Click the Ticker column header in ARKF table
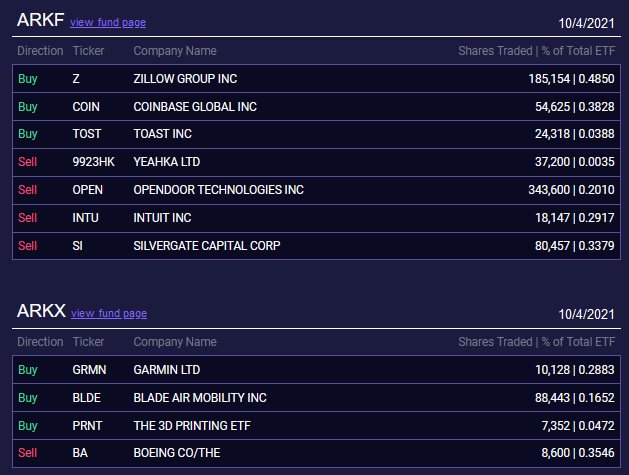 coord(88,51)
